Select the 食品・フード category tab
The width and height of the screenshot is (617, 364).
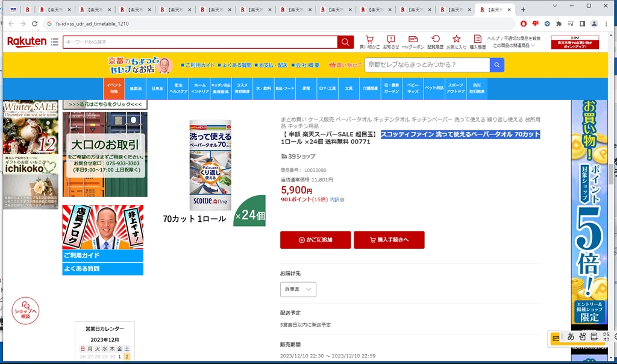click(x=284, y=88)
